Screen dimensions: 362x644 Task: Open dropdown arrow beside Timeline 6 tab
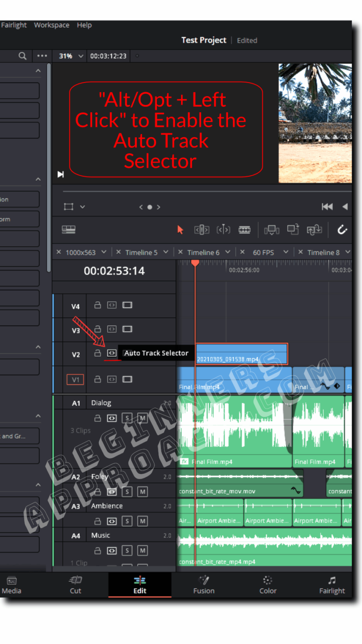tap(227, 252)
